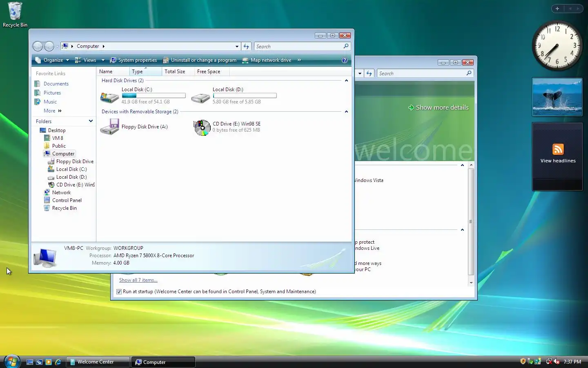The width and height of the screenshot is (588, 368).
Task: Click the Search field in Computer window
Action: (298, 46)
